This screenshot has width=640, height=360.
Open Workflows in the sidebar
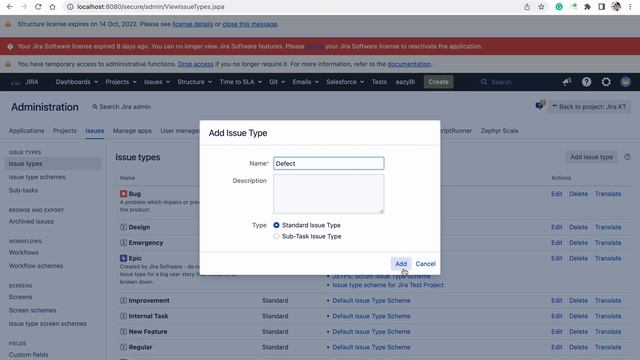[x=24, y=252]
